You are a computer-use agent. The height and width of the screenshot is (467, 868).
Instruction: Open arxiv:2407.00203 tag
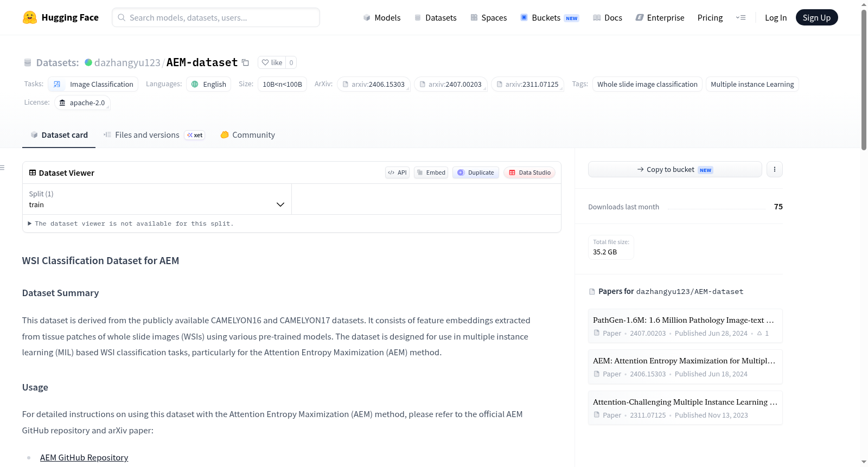click(x=450, y=84)
